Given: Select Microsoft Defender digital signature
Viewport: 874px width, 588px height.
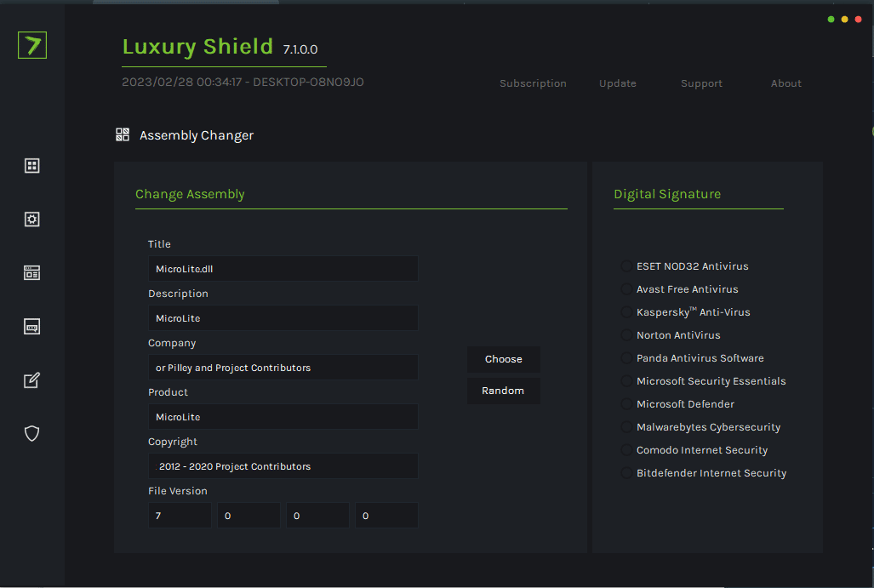Looking at the screenshot, I should [627, 404].
